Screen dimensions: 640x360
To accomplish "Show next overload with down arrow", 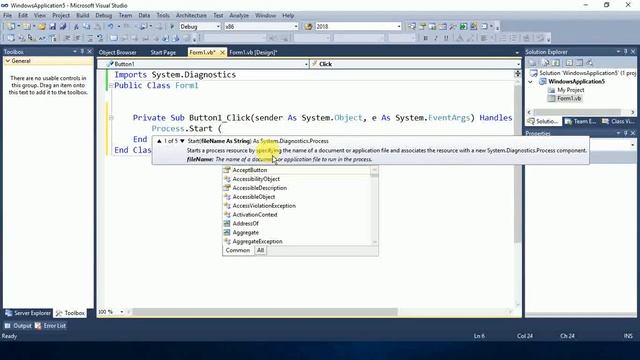I will click(x=182, y=141).
